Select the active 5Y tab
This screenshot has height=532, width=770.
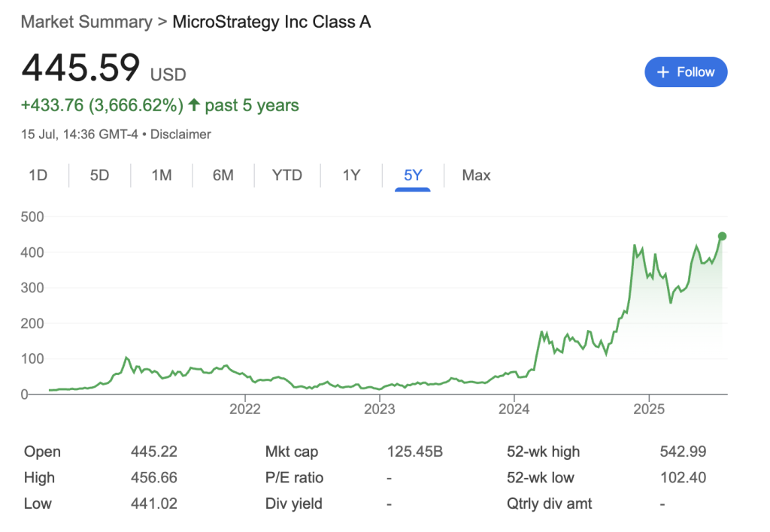(413, 175)
